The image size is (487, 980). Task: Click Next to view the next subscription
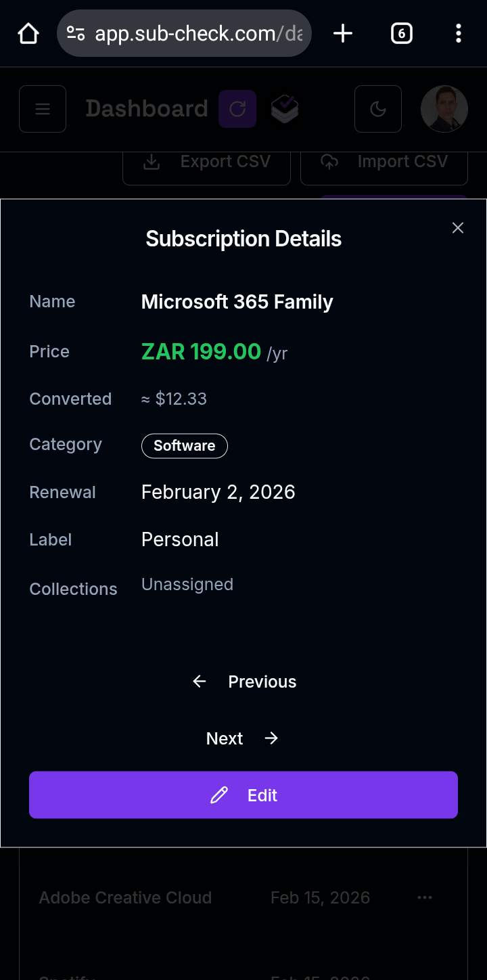pyautogui.click(x=225, y=738)
